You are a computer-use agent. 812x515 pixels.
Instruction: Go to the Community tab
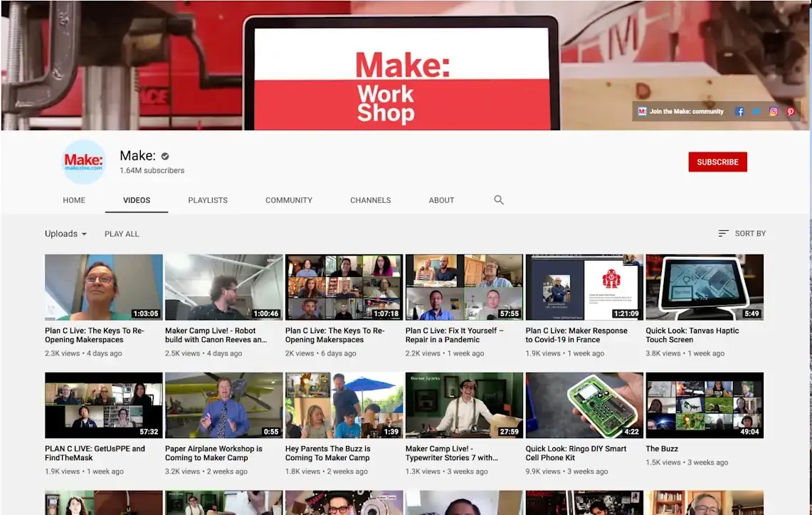(289, 200)
